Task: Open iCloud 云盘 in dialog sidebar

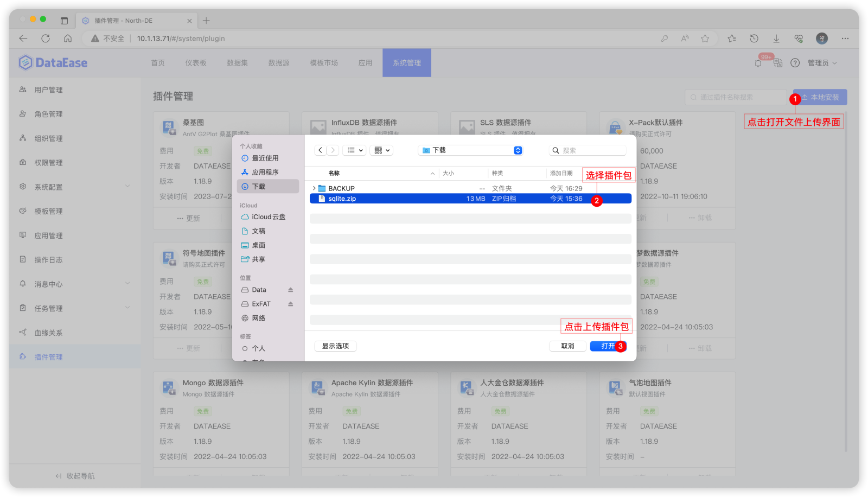Action: coord(268,217)
